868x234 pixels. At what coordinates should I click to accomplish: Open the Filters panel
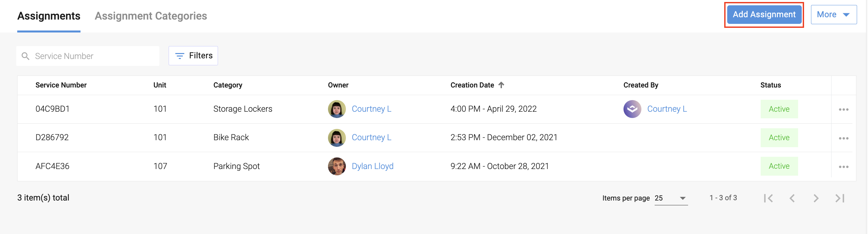point(193,56)
